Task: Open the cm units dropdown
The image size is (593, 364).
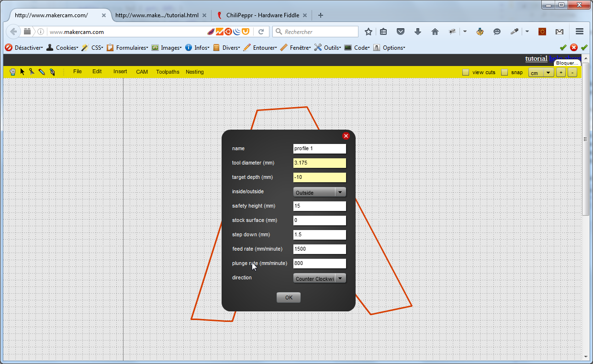Action: click(541, 73)
